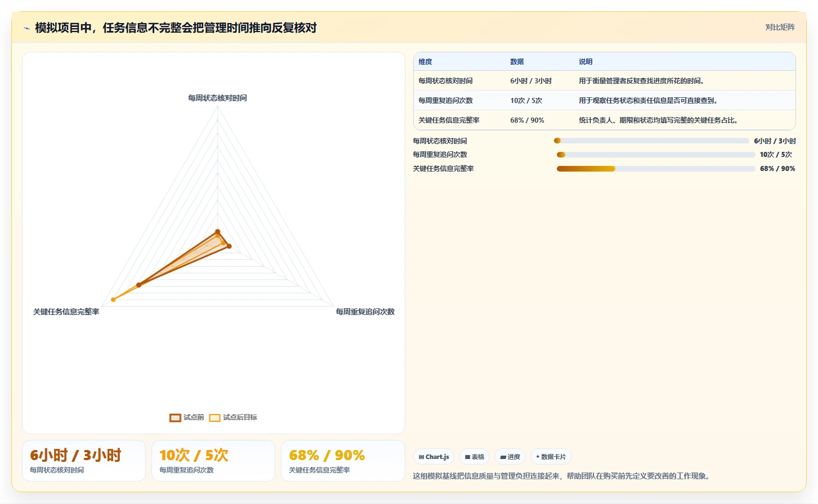Click the 每周重复追问次数 progress bar
The height and width of the screenshot is (504, 818).
click(x=655, y=155)
